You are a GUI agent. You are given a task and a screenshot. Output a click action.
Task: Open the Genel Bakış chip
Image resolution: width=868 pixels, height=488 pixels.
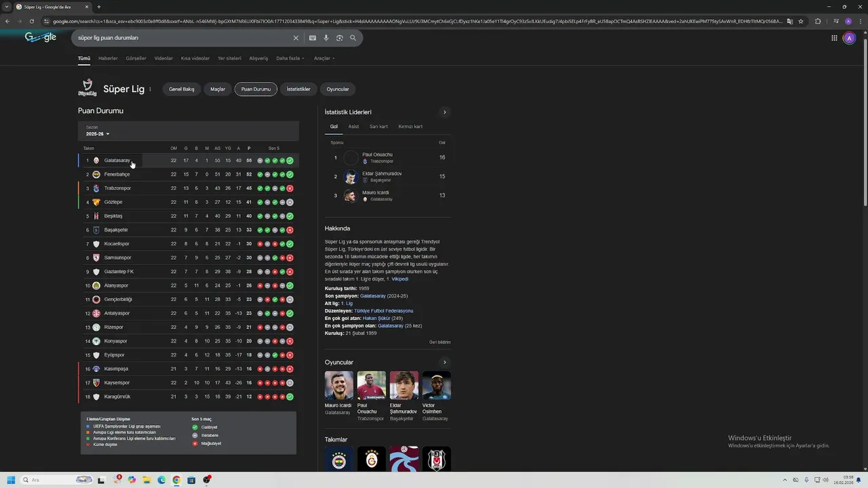pos(182,89)
